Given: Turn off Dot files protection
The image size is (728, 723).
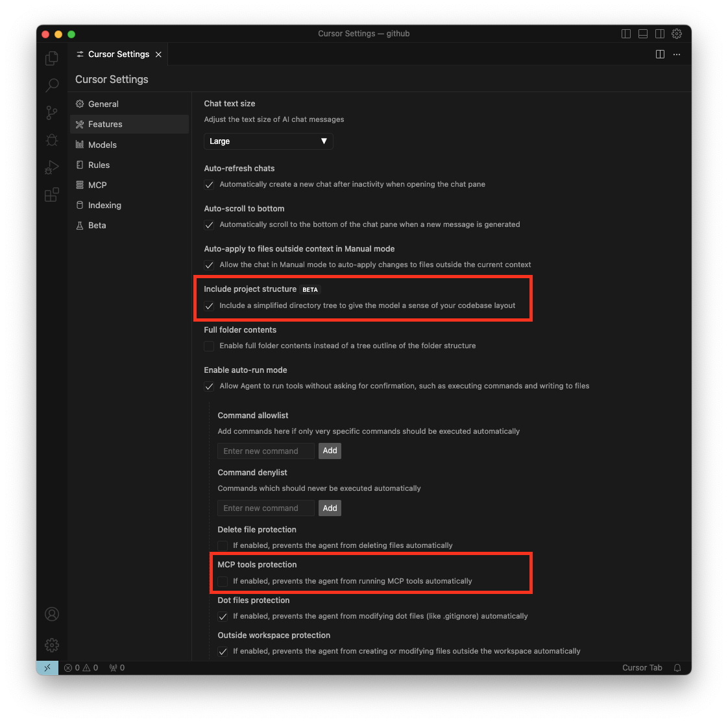Looking at the screenshot, I should click(223, 617).
